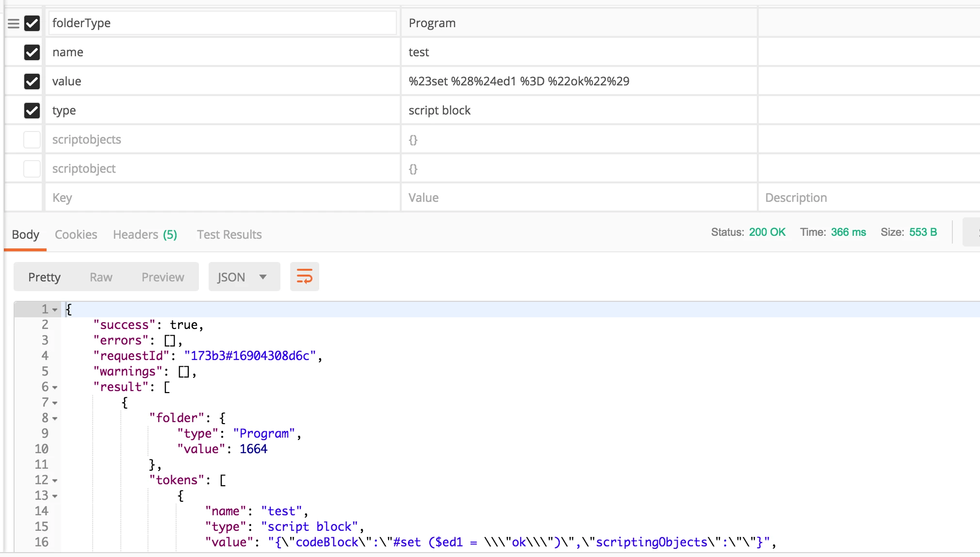Enable the scriptobjects parameter checkbox
The image size is (980, 557).
click(32, 140)
